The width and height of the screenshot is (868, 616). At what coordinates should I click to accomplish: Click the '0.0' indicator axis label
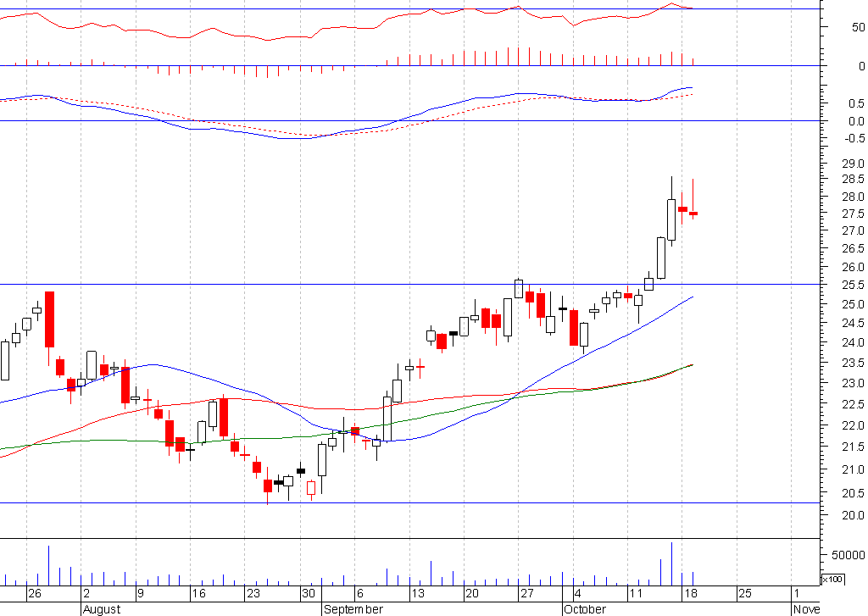[x=856, y=122]
